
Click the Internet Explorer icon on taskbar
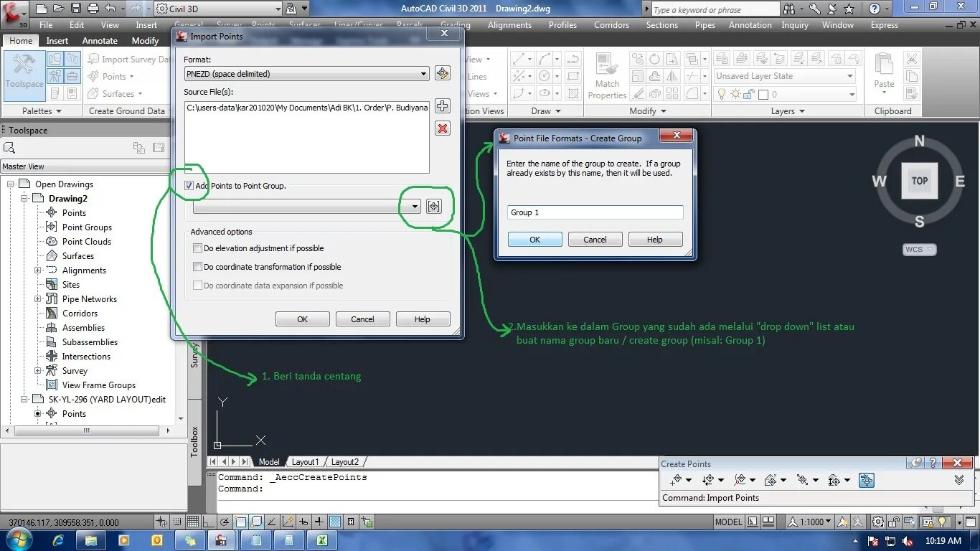click(x=57, y=540)
